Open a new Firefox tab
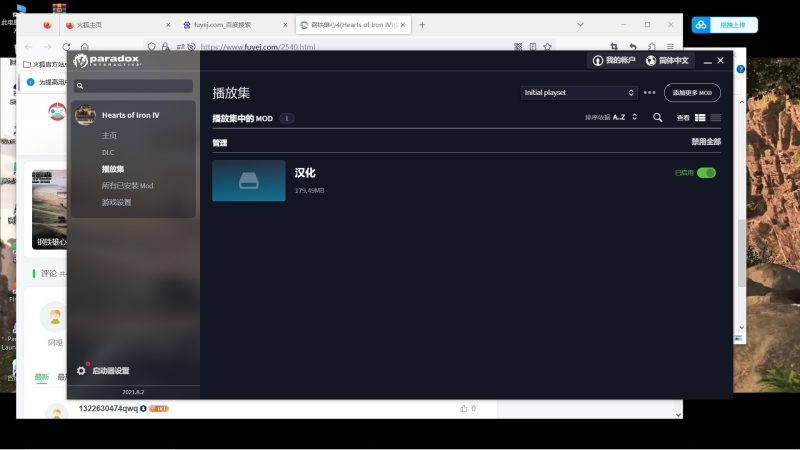 pos(422,24)
